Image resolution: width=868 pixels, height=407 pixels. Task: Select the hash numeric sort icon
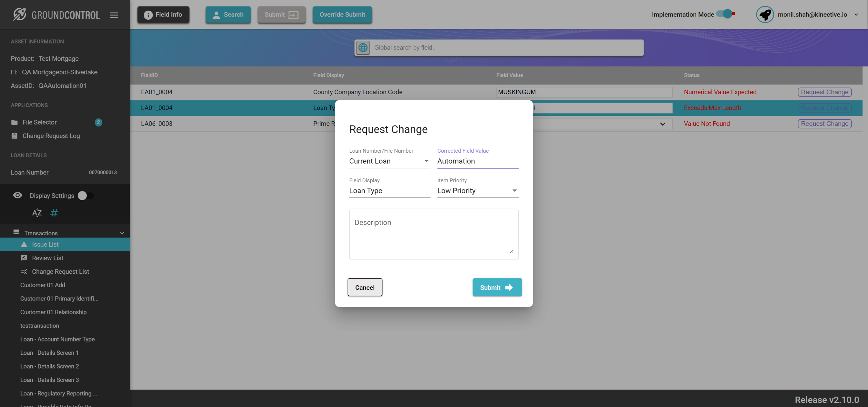click(54, 213)
